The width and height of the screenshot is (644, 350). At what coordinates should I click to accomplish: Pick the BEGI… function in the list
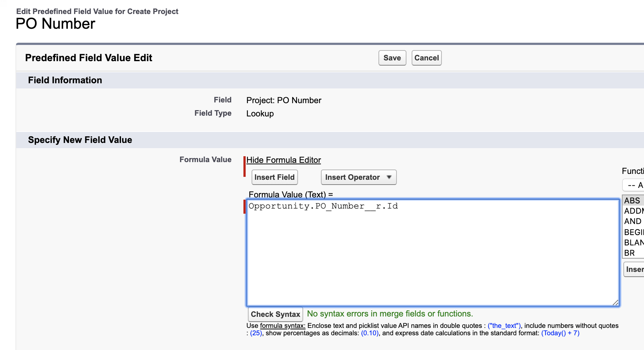[x=633, y=232]
